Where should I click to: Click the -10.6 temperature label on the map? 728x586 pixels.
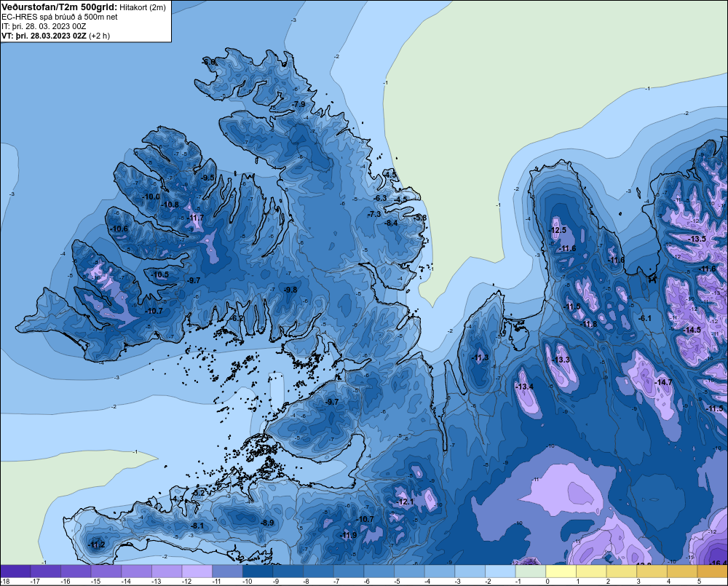coord(119,229)
